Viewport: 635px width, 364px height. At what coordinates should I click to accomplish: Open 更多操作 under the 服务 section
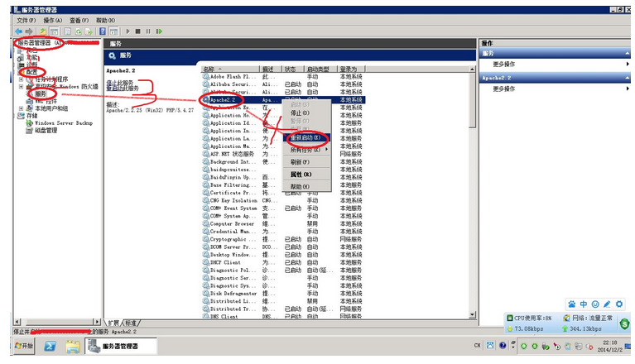pyautogui.click(x=504, y=64)
